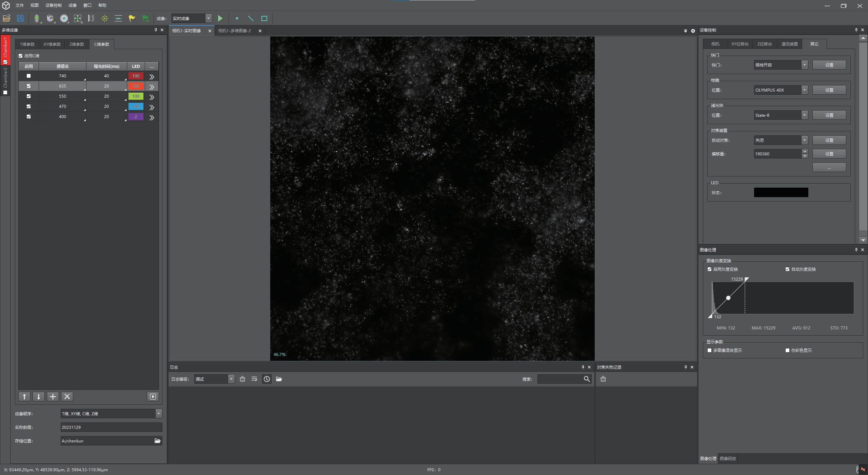Open the 设备控制 menu
The width and height of the screenshot is (868, 475).
pyautogui.click(x=54, y=5)
